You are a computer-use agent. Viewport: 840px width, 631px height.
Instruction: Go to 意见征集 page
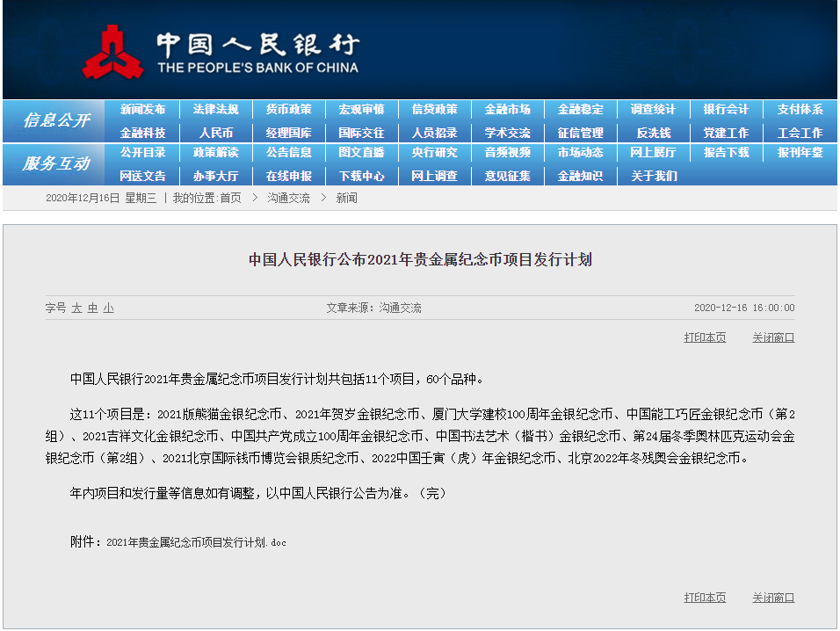pos(507,177)
